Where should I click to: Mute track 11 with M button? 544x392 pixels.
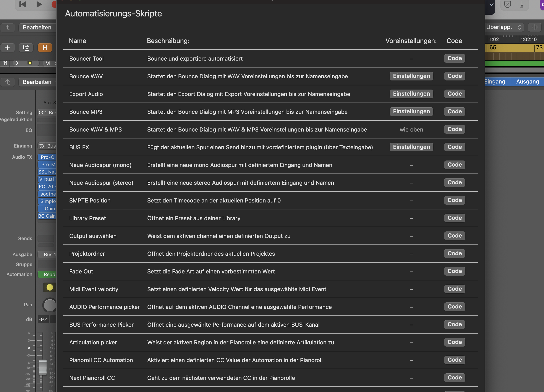point(47,63)
